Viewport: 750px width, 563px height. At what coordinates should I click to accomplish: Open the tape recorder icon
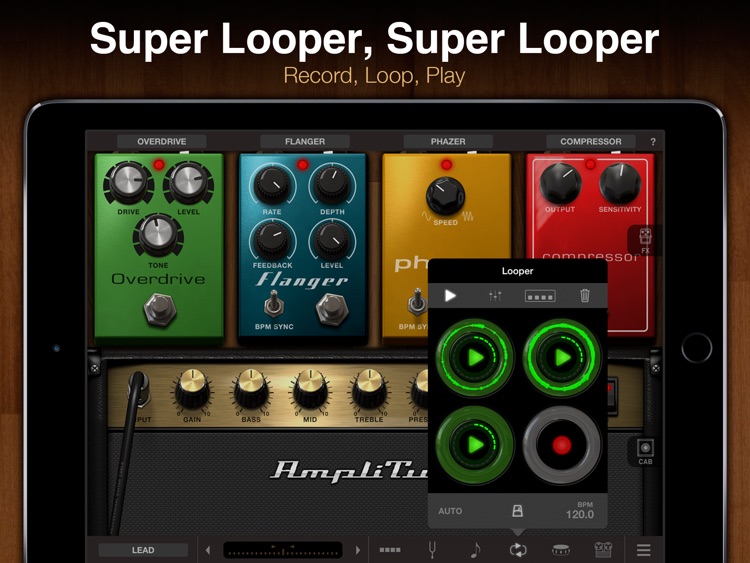(x=603, y=550)
